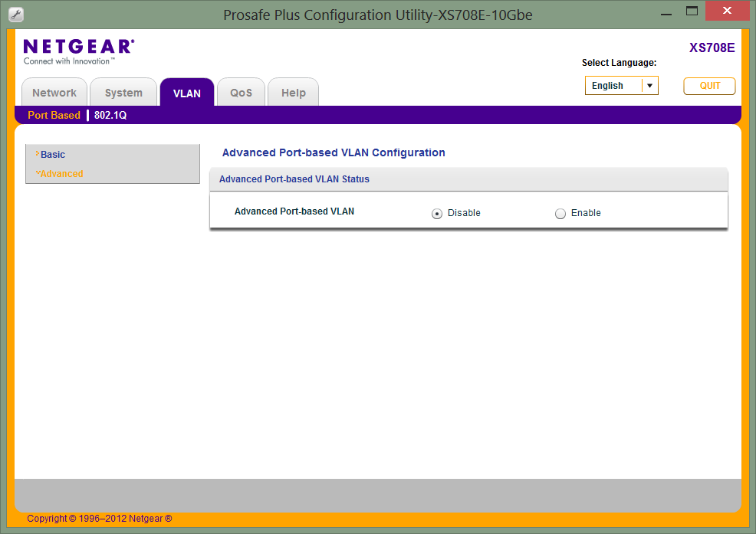Open the Advanced port-based VLAN page
Viewport: 756px width, 534px height.
[61, 173]
